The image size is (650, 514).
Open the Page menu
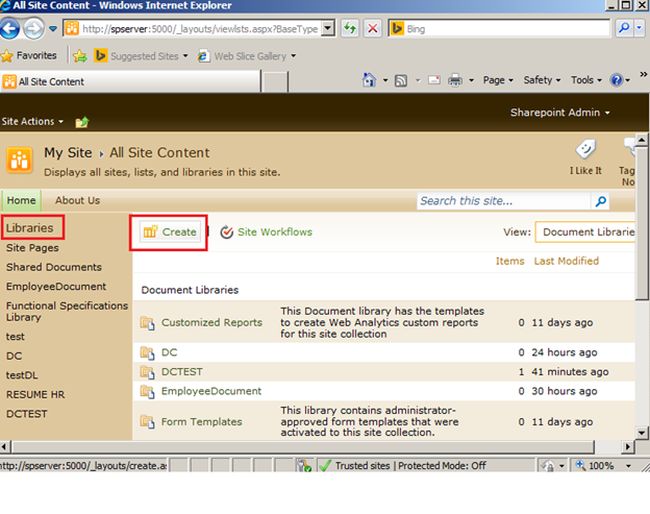pyautogui.click(x=498, y=80)
